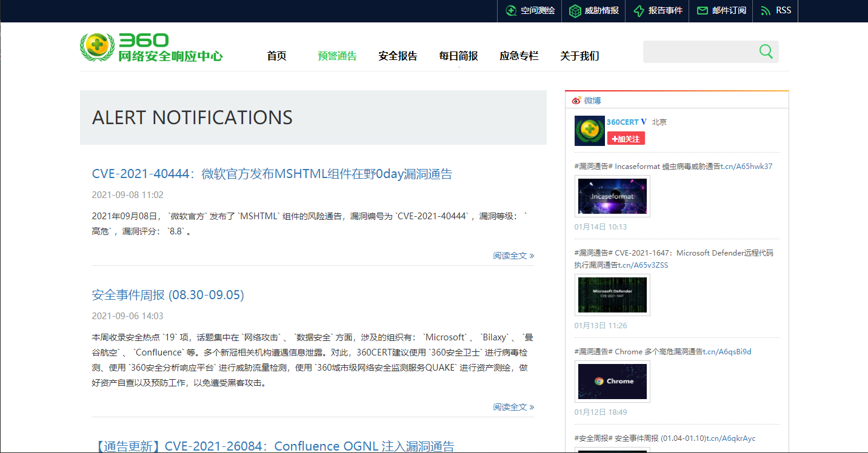Screen dimensions: 868x453
Task: Click the ALERT NOTIFICATIONS heading
Action: [192, 117]
